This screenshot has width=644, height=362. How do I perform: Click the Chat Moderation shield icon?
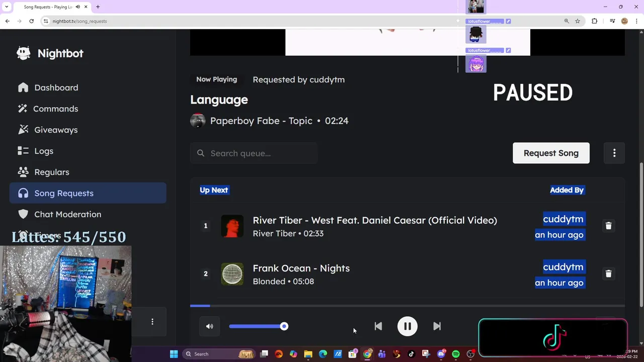pos(23,214)
